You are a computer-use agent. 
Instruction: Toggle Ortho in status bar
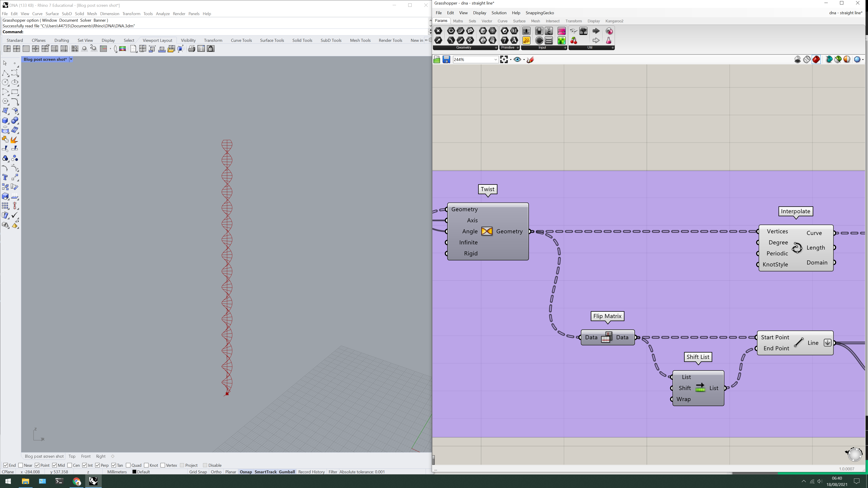point(216,472)
